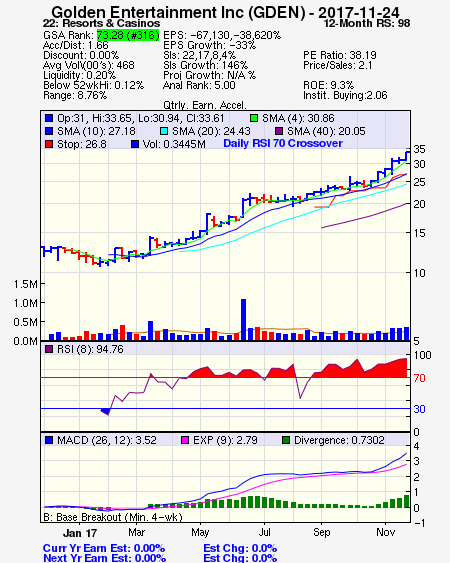The width and height of the screenshot is (450, 563).
Task: Click the Stop: 26.8 legend text
Action: 82,144
